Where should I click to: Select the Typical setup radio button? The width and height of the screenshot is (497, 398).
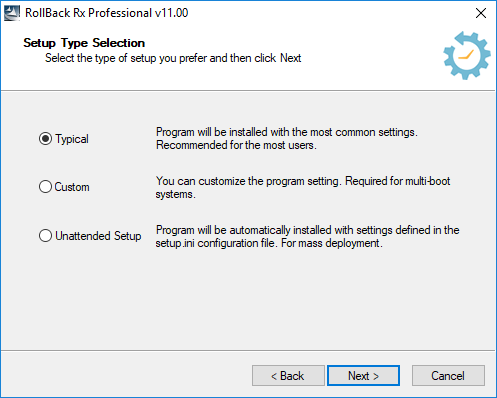point(45,139)
